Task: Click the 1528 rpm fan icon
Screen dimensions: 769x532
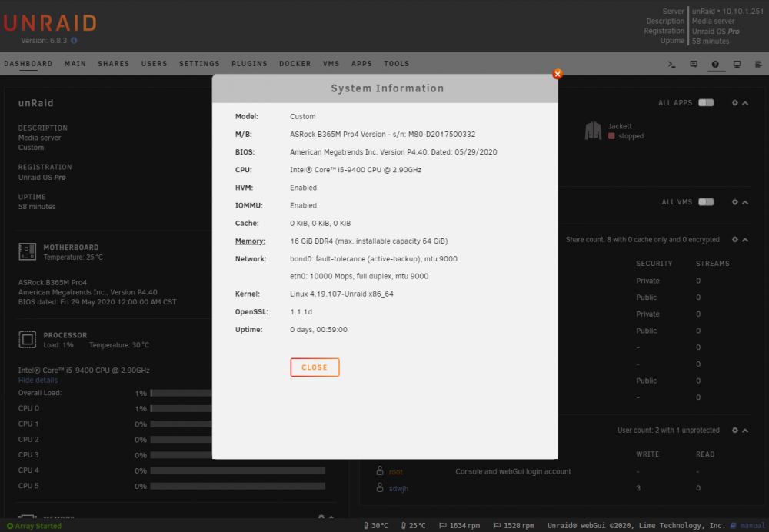Action: [497, 526]
